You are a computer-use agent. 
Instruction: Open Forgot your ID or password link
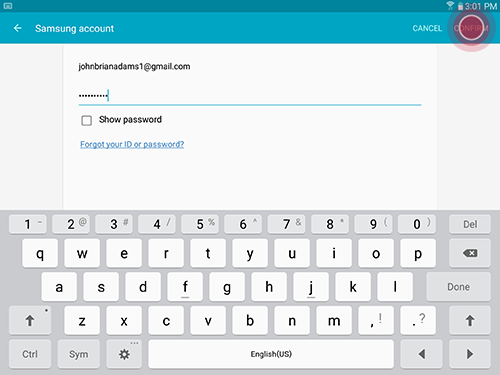pos(132,144)
